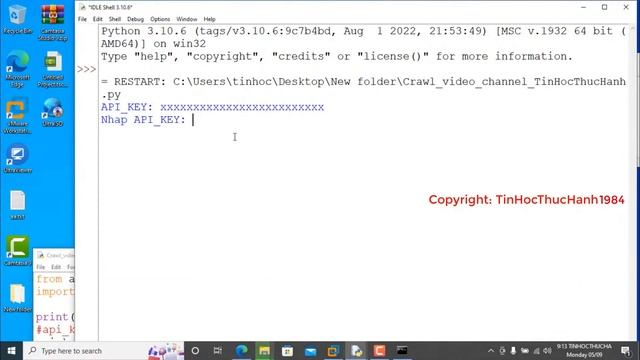Screen dimensions: 640x360
Task: Click the 'print' line in editor window
Action: tap(55, 317)
